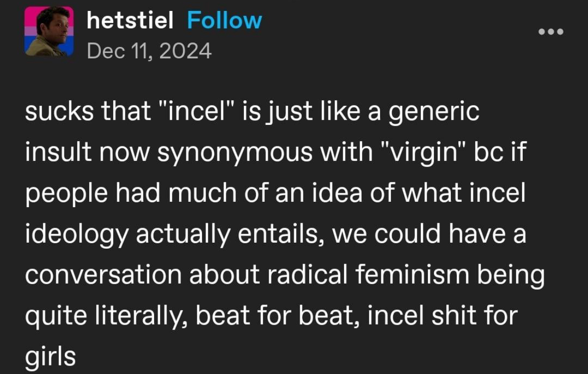The height and width of the screenshot is (374, 588).
Task: Click the word "ideology" in the post
Action: (x=77, y=235)
